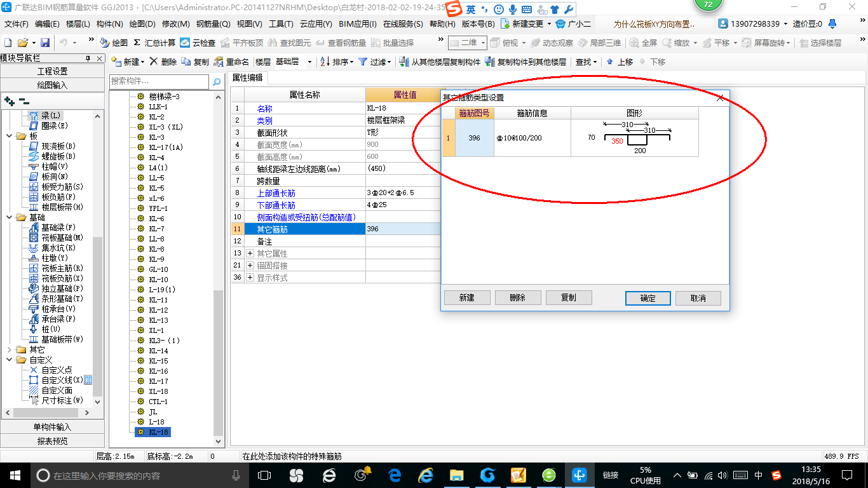Open the 基础层 floor dropdown
Viewport: 868px width, 488px height.
309,62
